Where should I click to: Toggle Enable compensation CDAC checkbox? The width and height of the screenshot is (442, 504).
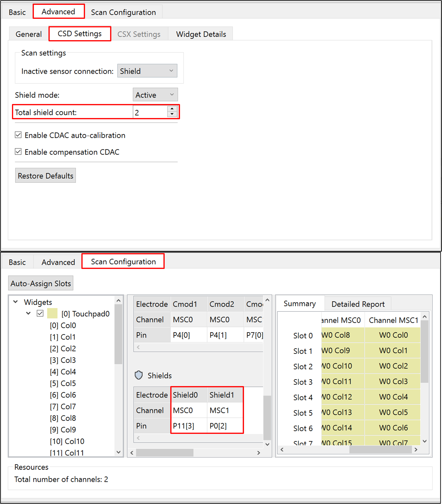click(18, 152)
